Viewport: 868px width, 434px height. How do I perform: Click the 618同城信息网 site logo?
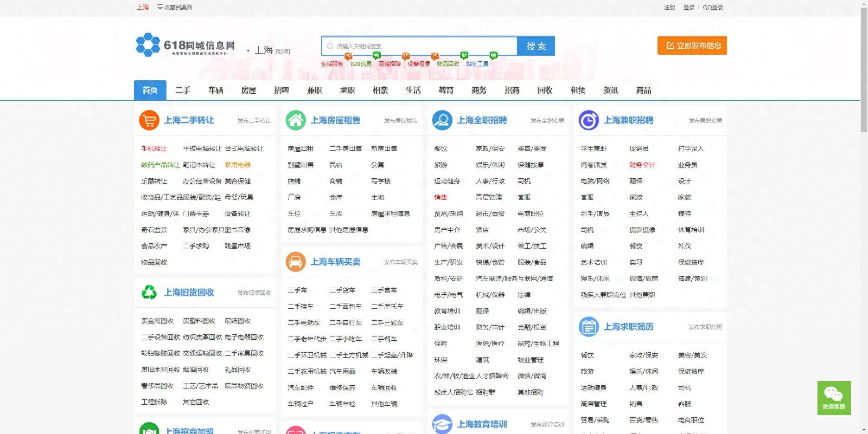(185, 45)
